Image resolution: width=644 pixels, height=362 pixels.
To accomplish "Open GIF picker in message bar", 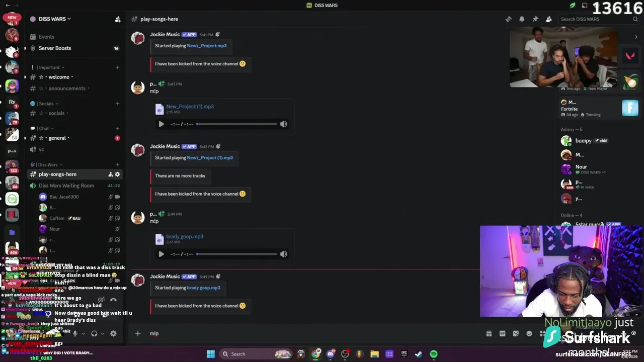I will [502, 333].
